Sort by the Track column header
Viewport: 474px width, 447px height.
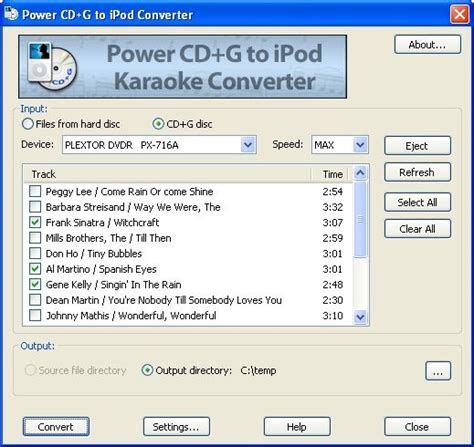[x=167, y=174]
